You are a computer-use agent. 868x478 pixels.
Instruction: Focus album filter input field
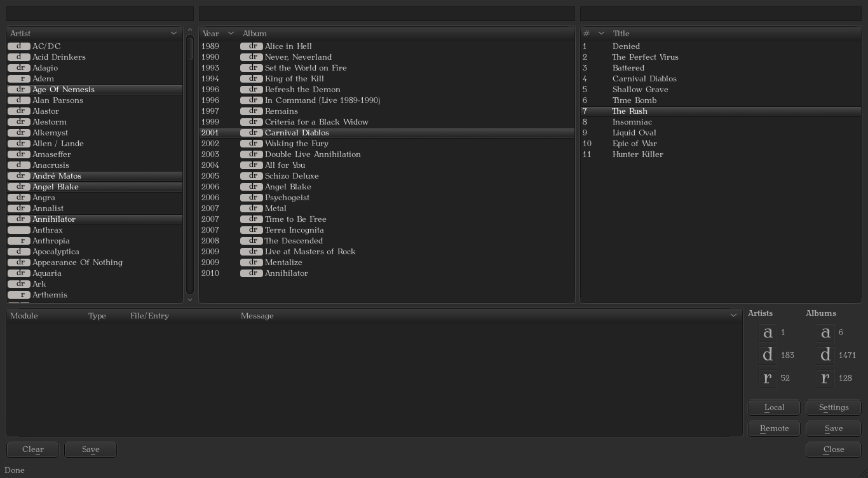[387, 13]
